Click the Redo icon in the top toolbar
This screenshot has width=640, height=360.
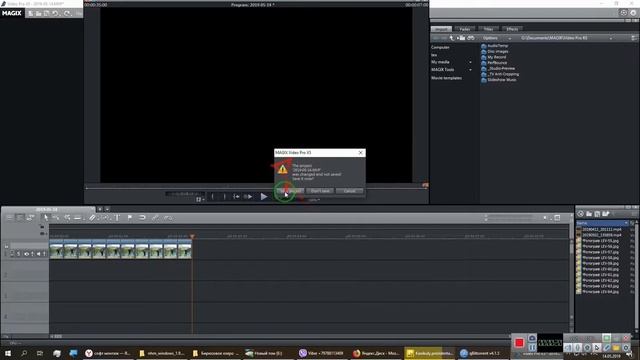67,13
